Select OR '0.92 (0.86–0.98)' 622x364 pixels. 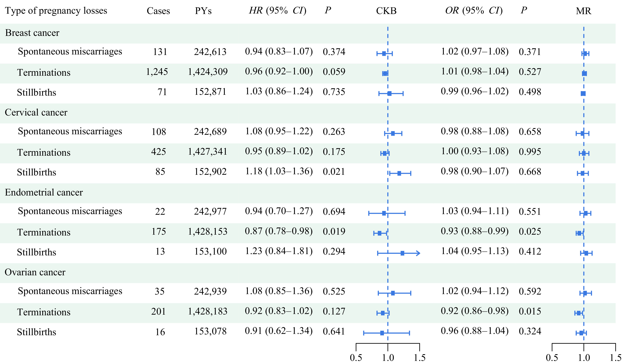[x=475, y=311]
